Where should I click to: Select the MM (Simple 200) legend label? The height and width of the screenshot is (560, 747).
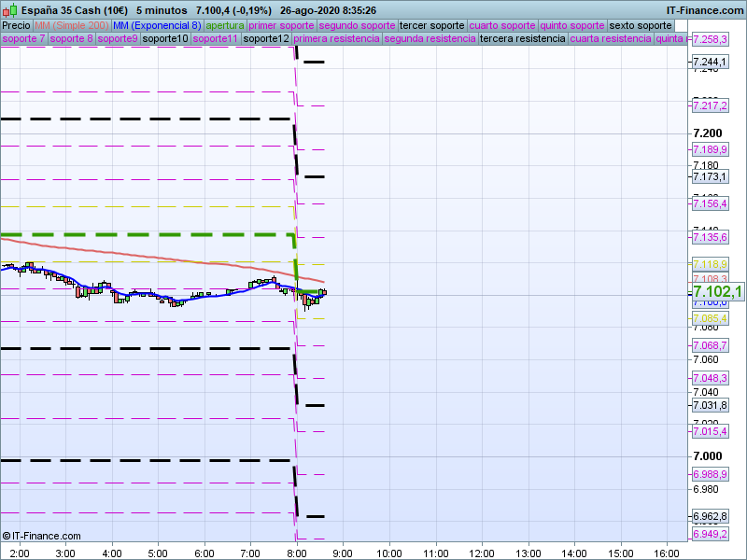pyautogui.click(x=70, y=25)
